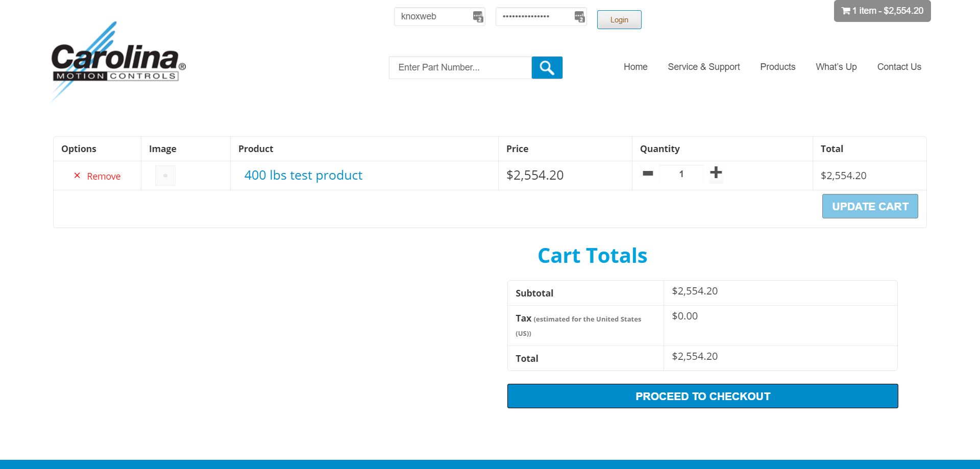Open the Service & Support menu

[703, 67]
